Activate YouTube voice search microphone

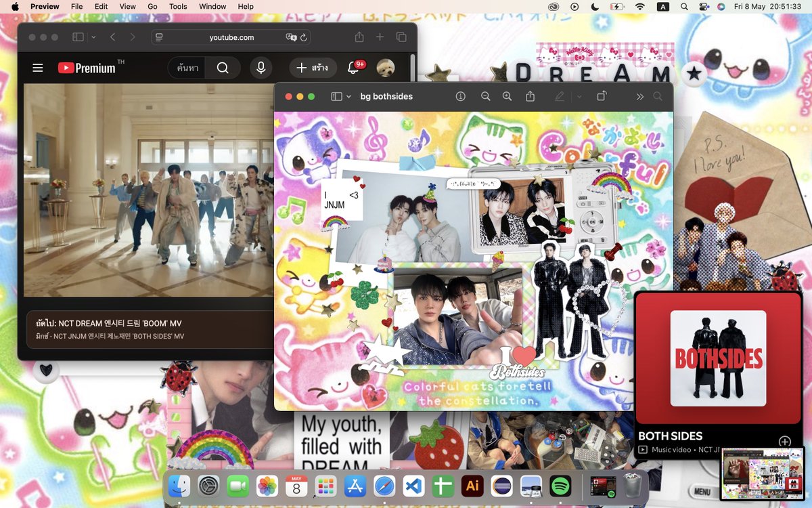[x=261, y=68]
